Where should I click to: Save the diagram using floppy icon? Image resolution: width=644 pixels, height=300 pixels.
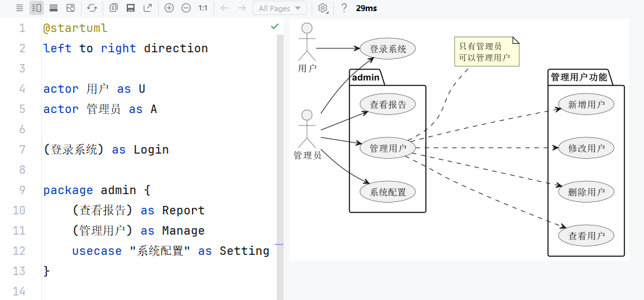pos(131,8)
